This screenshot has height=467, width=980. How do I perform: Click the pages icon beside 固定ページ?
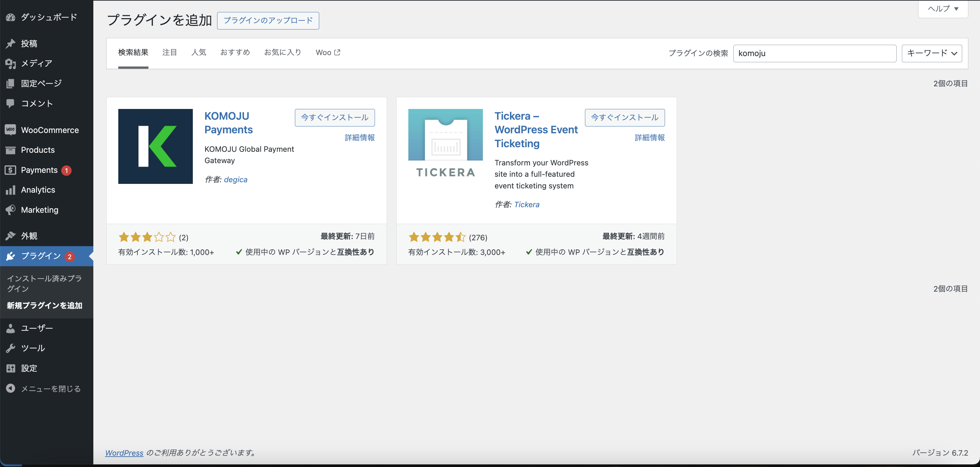click(11, 83)
